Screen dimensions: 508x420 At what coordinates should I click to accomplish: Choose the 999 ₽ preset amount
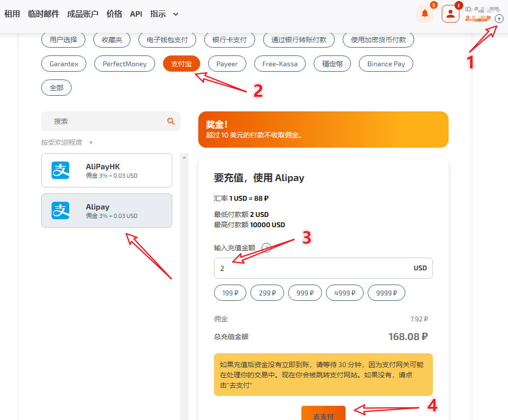[x=305, y=293]
